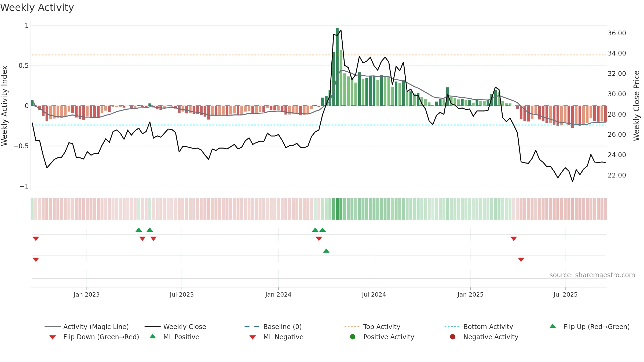This screenshot has width=644, height=362.
Task: Toggle the ML Positive legend entry
Action: (x=174, y=337)
